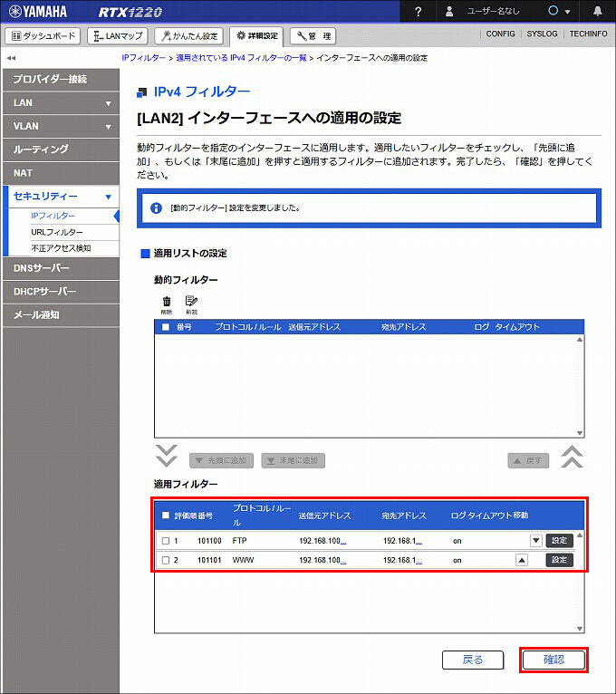Image resolution: width=616 pixels, height=694 pixels.
Task: Click the greyed 戻す button
Action: pos(528,461)
